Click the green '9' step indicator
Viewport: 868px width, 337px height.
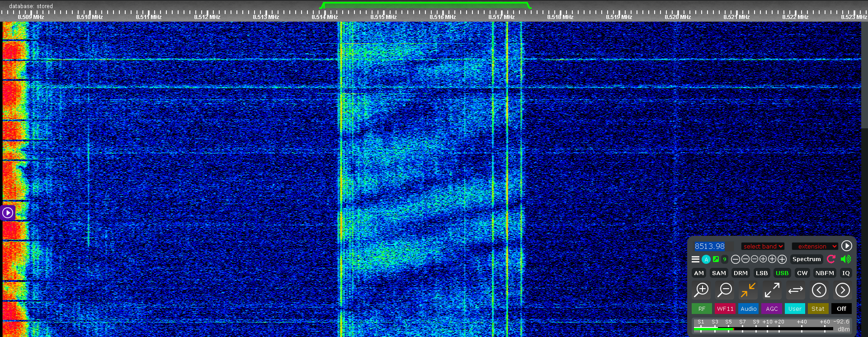click(725, 259)
